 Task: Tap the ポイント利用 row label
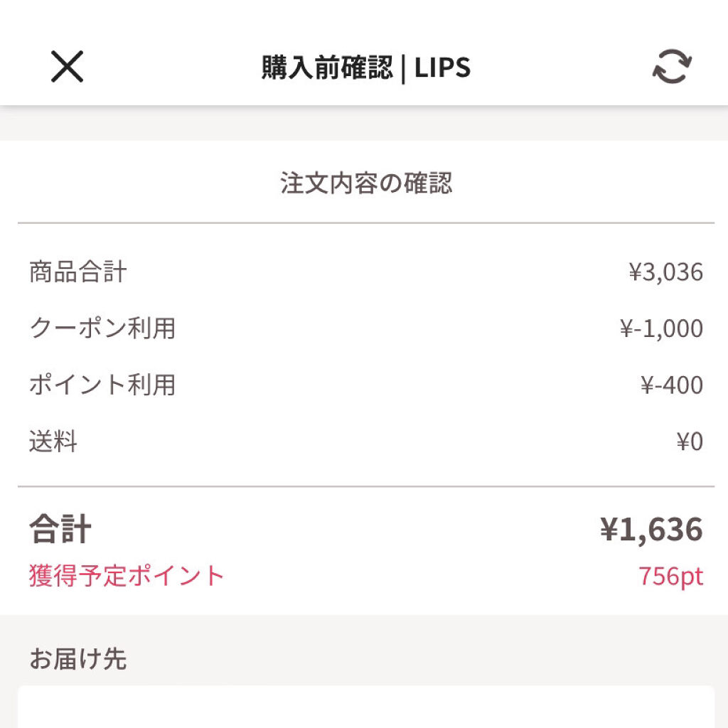tap(102, 385)
